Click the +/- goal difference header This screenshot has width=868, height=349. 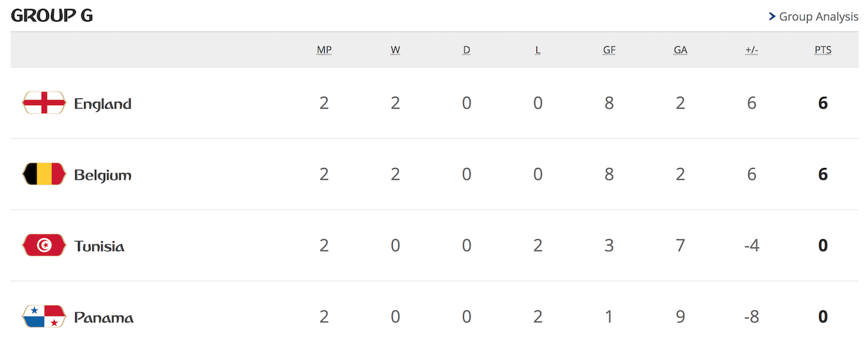751,50
